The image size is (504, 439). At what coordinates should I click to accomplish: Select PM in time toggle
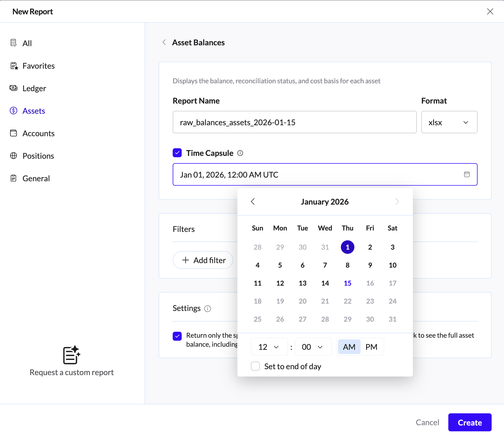click(x=371, y=347)
